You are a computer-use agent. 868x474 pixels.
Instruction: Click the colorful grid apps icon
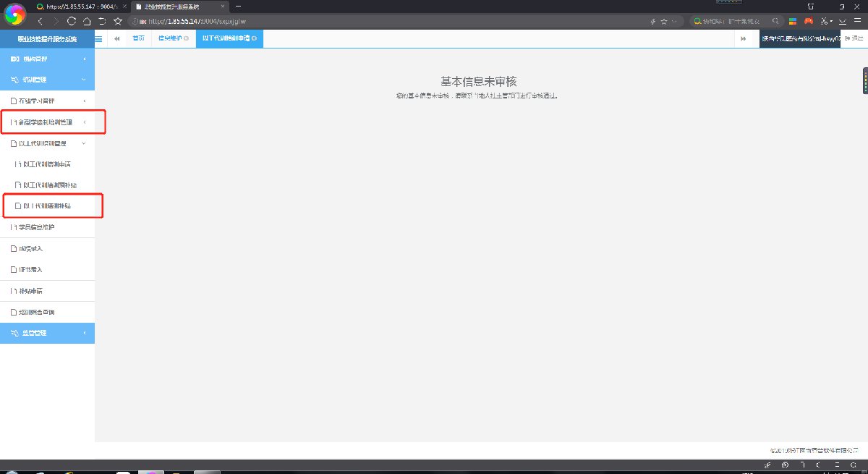793,21
